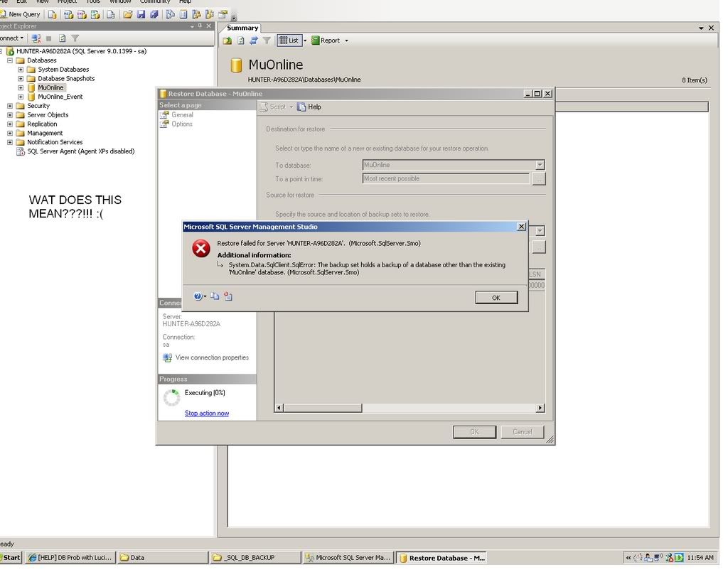
Task: Click the New Query toolbar button
Action: 21,14
